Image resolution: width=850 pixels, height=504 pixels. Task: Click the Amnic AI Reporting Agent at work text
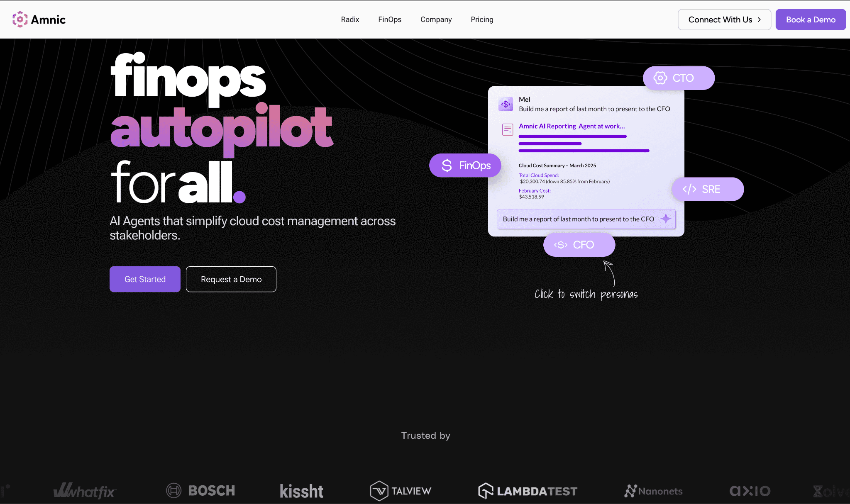[572, 126]
